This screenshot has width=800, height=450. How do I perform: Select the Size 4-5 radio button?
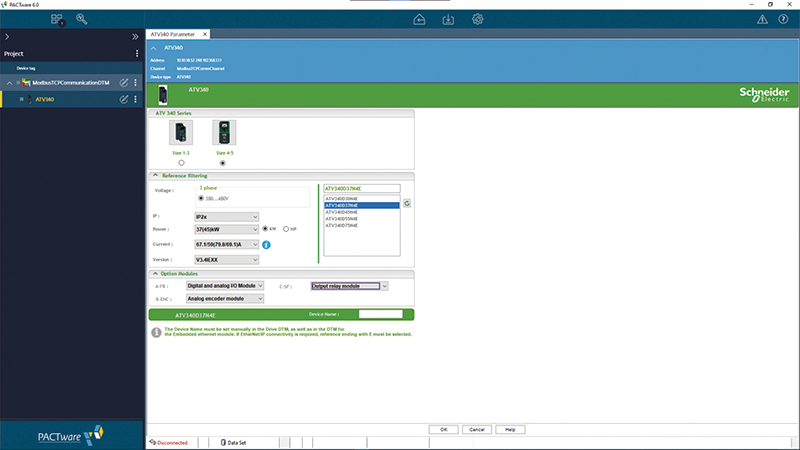pos(222,163)
